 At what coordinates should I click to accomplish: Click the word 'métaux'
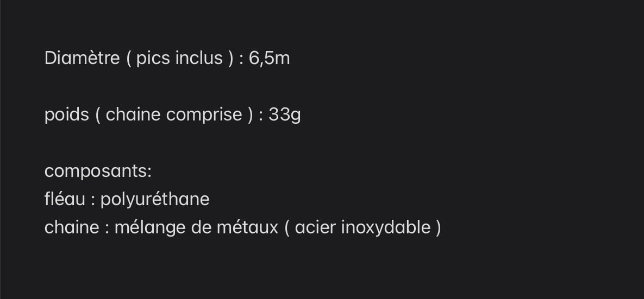pos(248,227)
